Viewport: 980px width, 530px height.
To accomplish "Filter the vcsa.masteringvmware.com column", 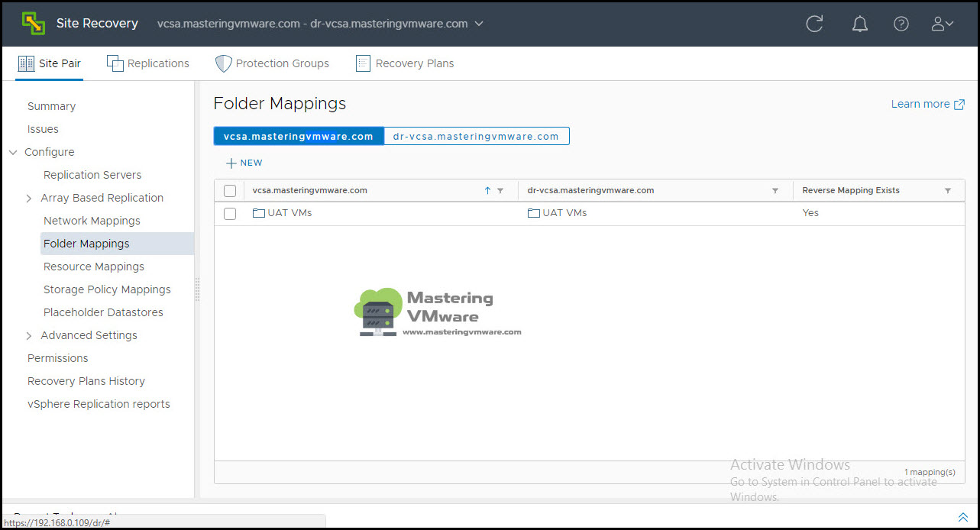I will [x=500, y=191].
